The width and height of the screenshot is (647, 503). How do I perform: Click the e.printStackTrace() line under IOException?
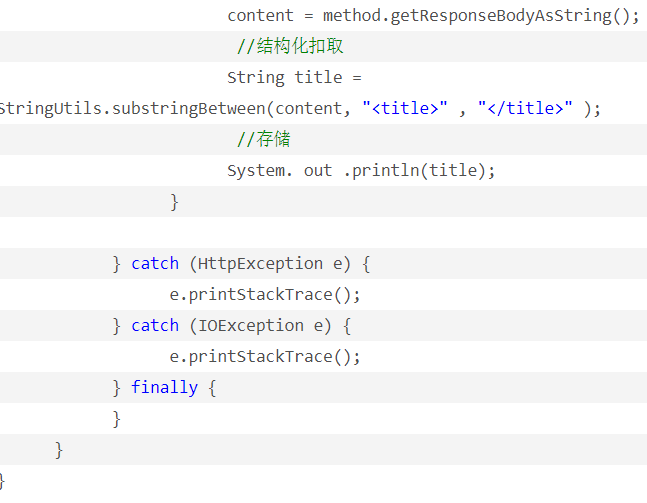pyautogui.click(x=265, y=357)
